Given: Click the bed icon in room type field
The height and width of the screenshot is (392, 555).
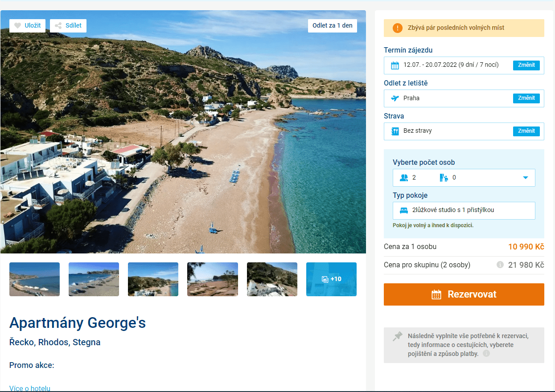Looking at the screenshot, I should (404, 210).
